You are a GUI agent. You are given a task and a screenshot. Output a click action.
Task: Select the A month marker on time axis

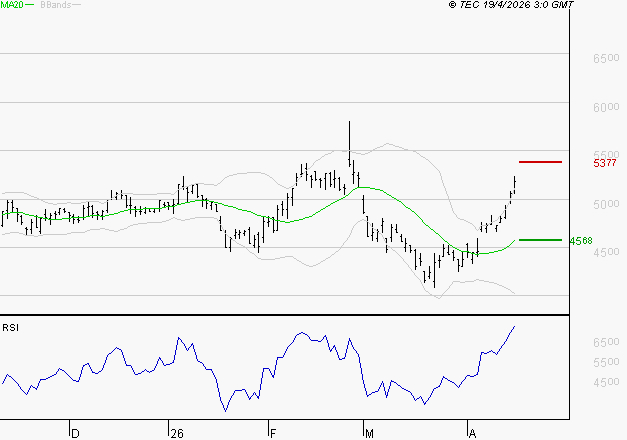(472, 433)
